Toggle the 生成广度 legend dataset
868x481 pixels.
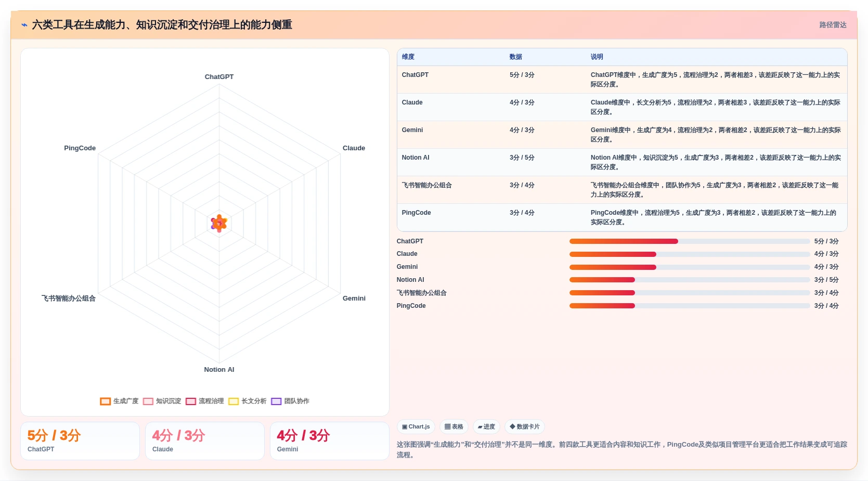(x=120, y=401)
